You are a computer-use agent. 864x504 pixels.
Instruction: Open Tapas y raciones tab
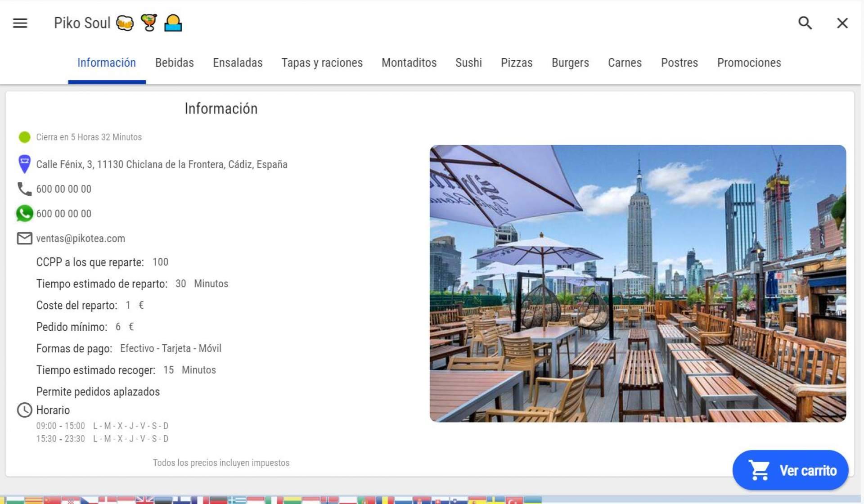tap(322, 63)
